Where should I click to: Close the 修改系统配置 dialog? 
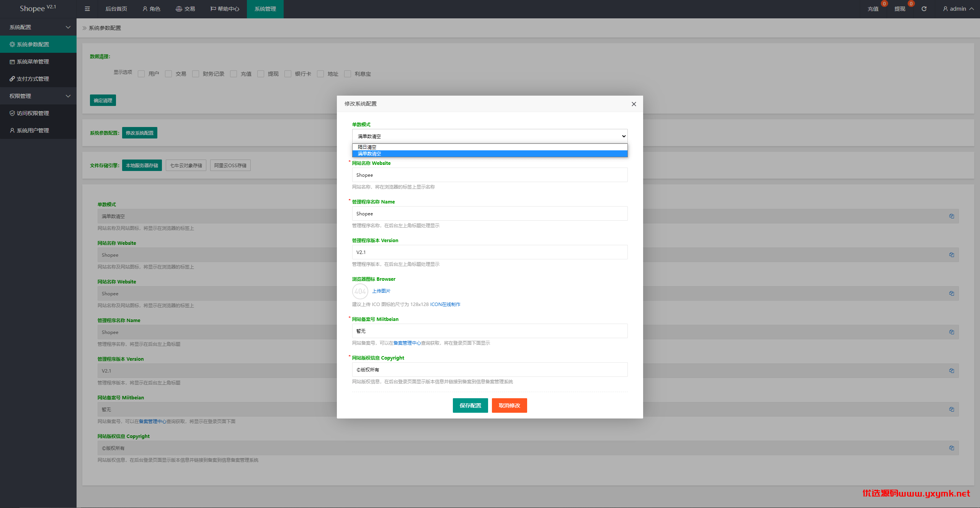[x=634, y=104]
